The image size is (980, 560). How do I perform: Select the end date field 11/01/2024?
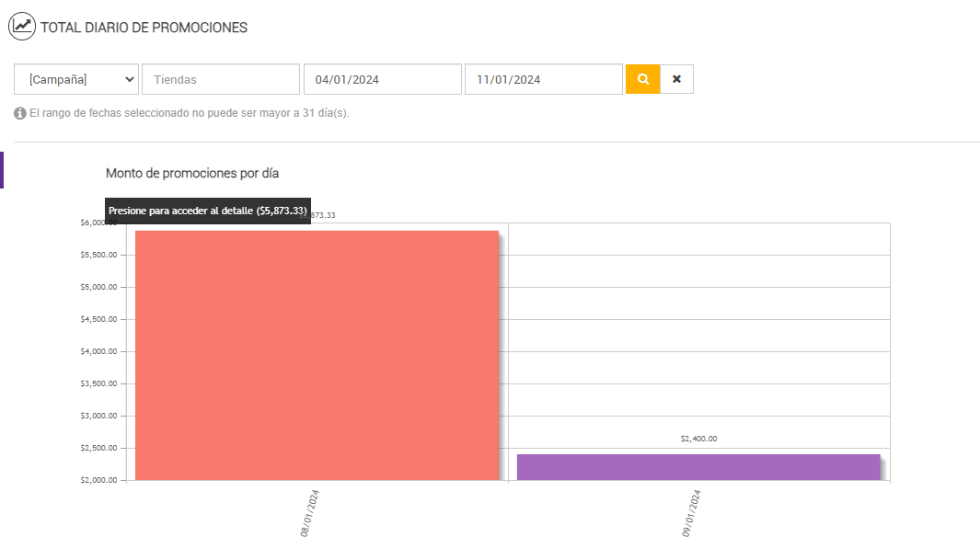(x=543, y=79)
